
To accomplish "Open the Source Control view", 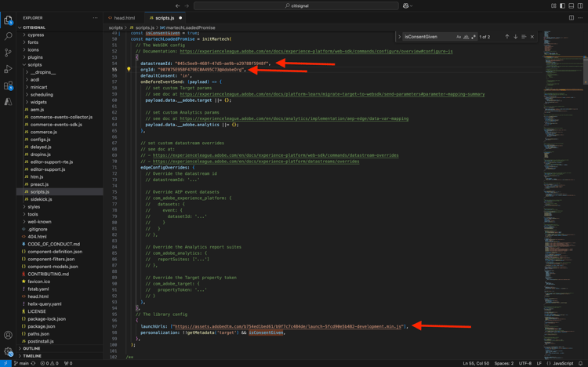I will (x=9, y=53).
